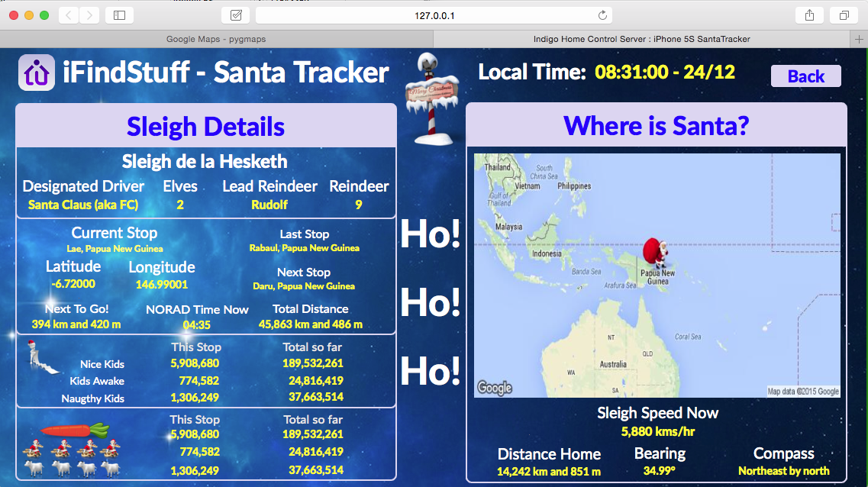Click the 127.0.0.1 address bar
This screenshot has width=868, height=487.
point(434,15)
